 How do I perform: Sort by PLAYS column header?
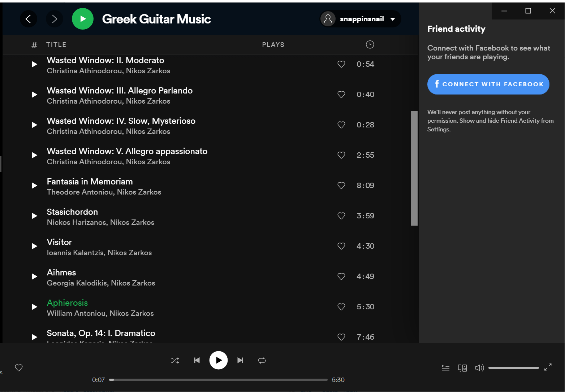click(273, 45)
